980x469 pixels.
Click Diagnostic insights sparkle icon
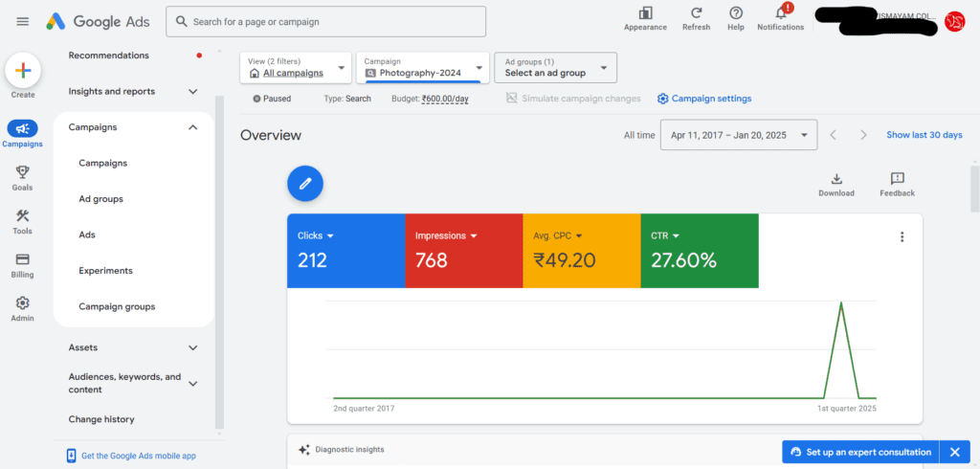pyautogui.click(x=303, y=450)
